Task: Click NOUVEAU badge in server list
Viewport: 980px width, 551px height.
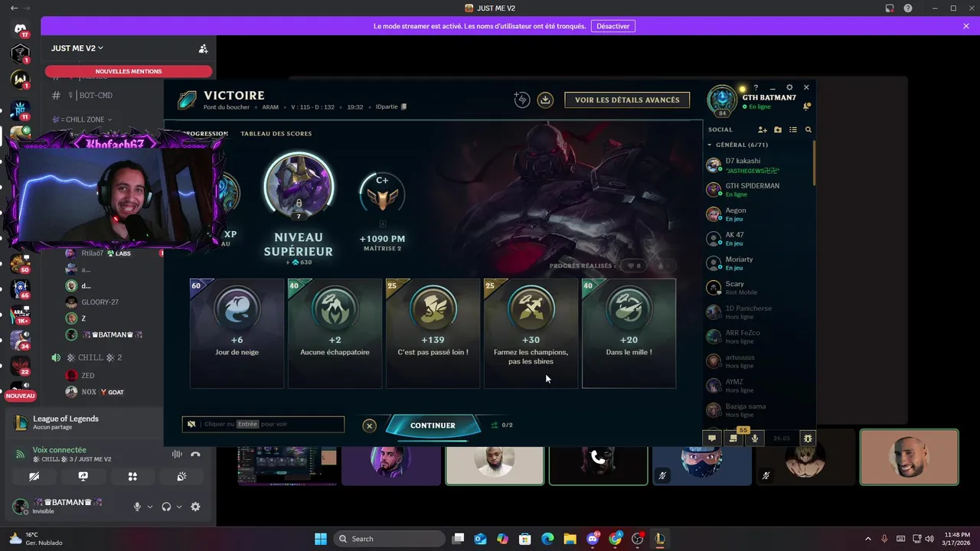Action: coord(20,396)
